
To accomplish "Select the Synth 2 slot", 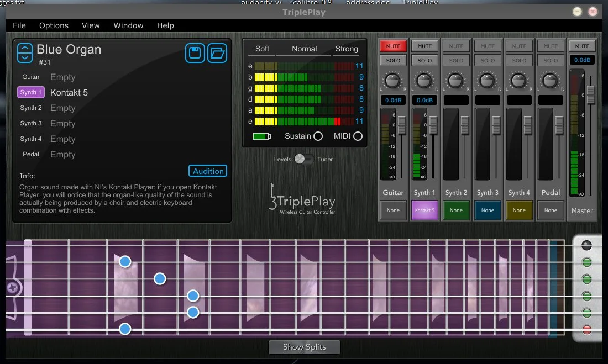I will pos(30,108).
